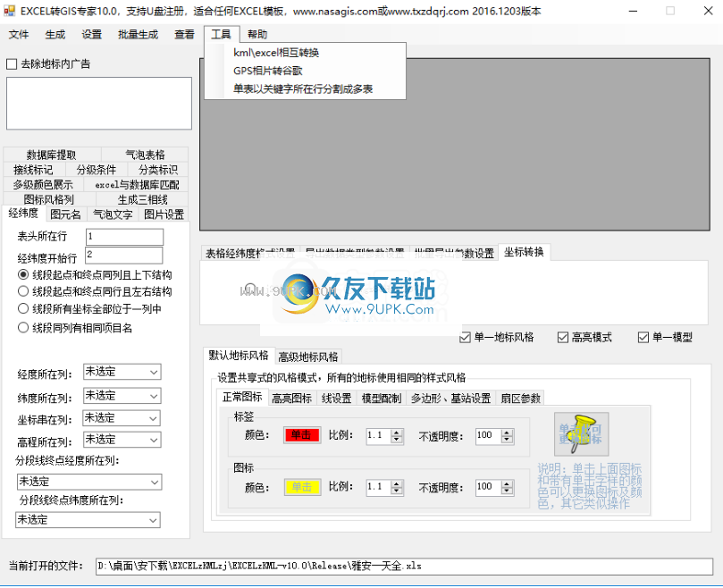This screenshot has height=588, width=723.
Task: Open 分段线终点经度所在列 dropdown
Action: 89,482
